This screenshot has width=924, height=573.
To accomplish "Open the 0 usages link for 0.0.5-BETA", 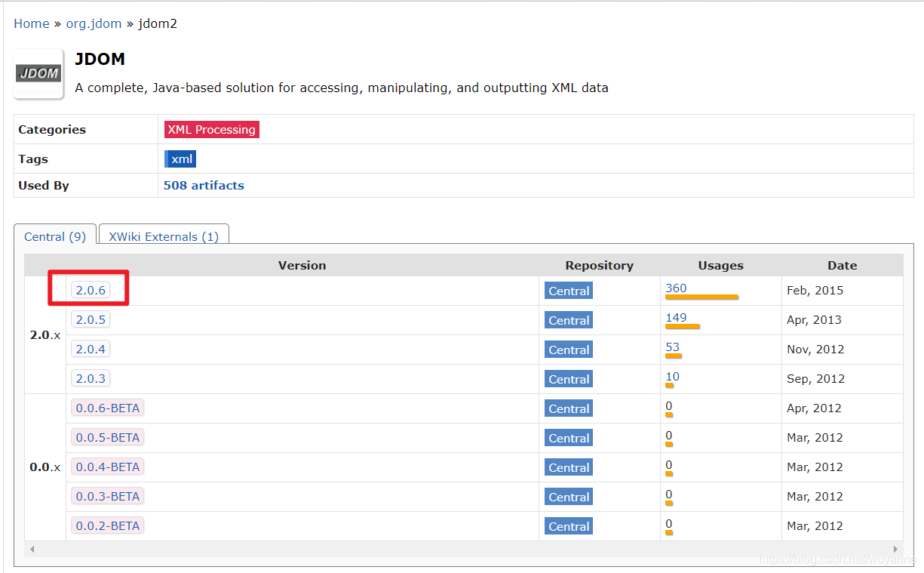I will (x=669, y=436).
